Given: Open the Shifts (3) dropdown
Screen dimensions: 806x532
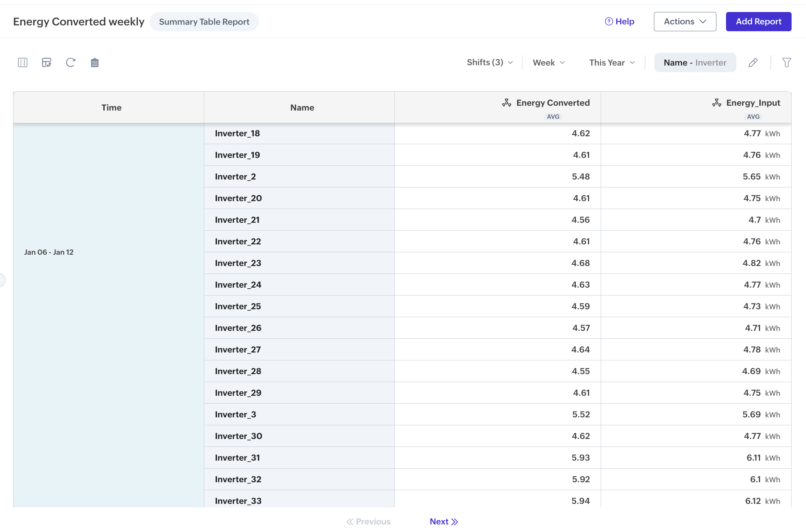Looking at the screenshot, I should [490, 62].
